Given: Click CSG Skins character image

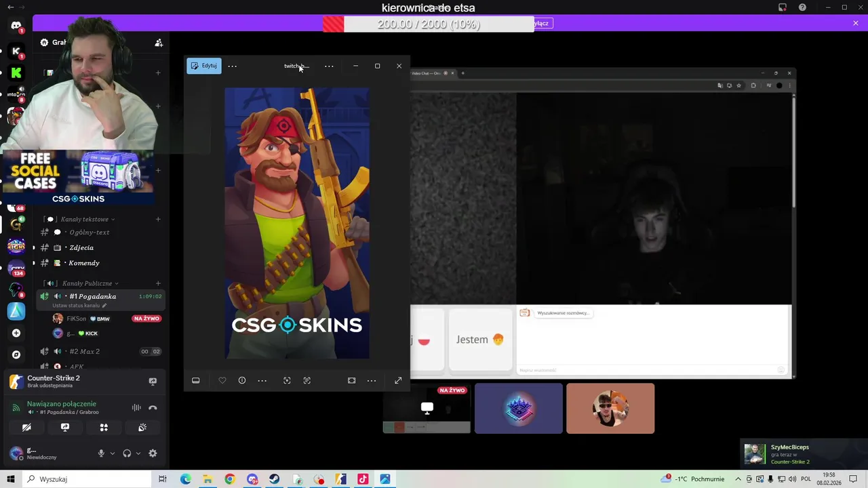Looking at the screenshot, I should click(x=297, y=223).
